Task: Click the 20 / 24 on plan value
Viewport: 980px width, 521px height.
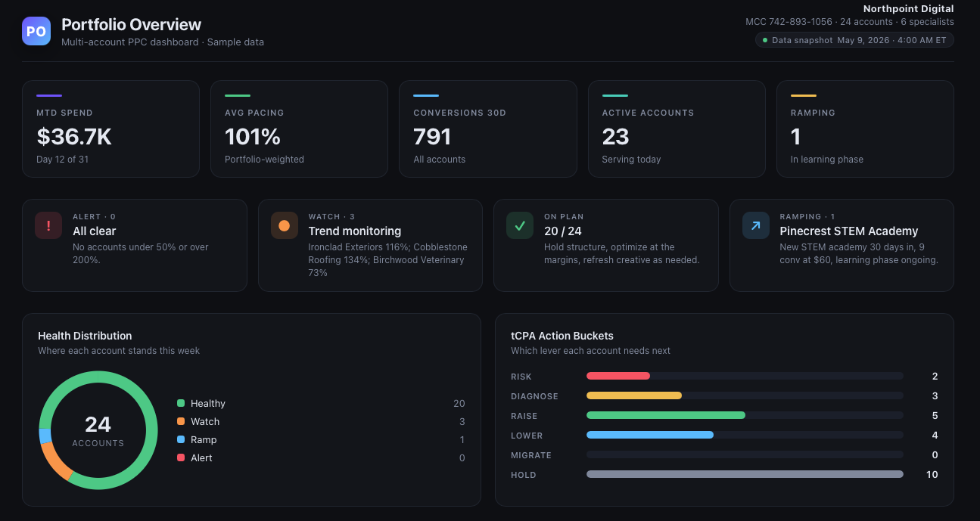Action: pyautogui.click(x=563, y=231)
